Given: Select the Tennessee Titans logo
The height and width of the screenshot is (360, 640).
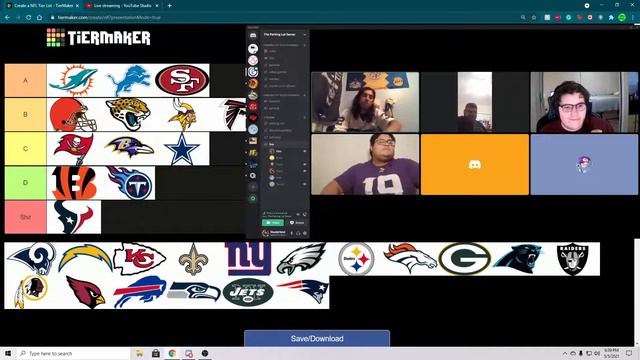Looking at the screenshot, I should 128,183.
